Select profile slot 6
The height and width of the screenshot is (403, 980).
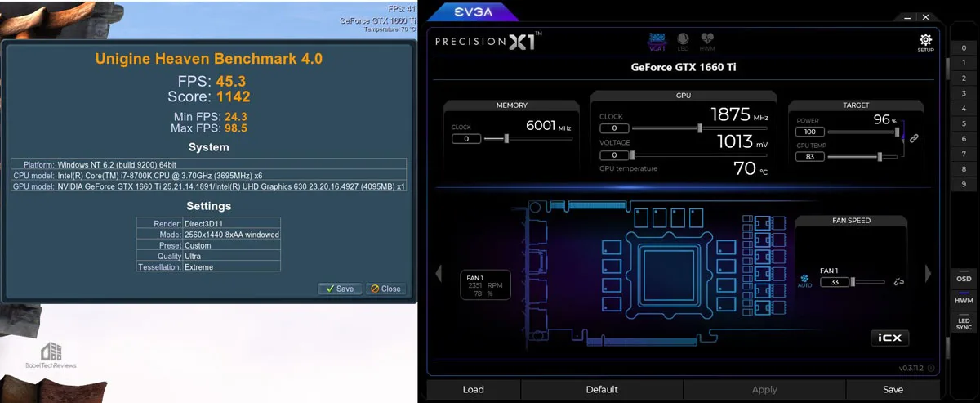point(964,139)
